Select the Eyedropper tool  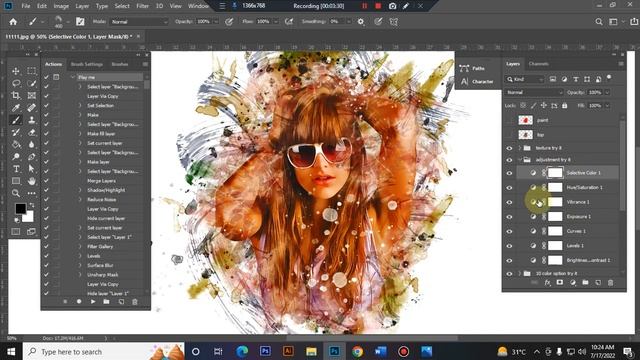(x=16, y=108)
